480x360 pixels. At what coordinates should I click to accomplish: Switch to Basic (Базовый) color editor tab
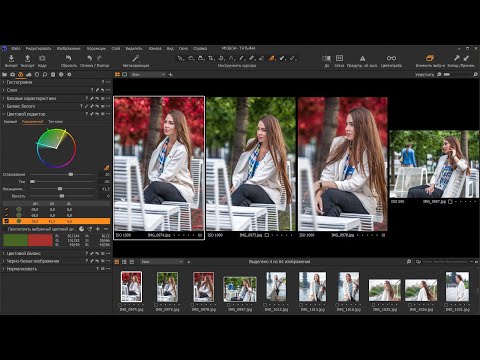coord(10,122)
